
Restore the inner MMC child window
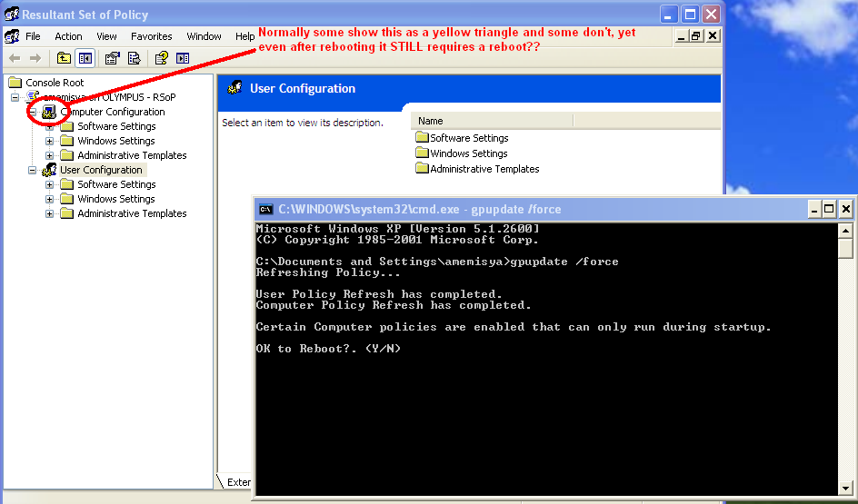click(x=696, y=36)
